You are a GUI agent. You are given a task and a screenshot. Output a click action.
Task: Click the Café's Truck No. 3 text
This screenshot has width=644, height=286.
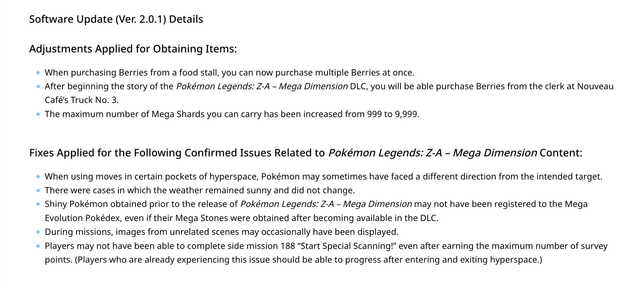coord(81,100)
